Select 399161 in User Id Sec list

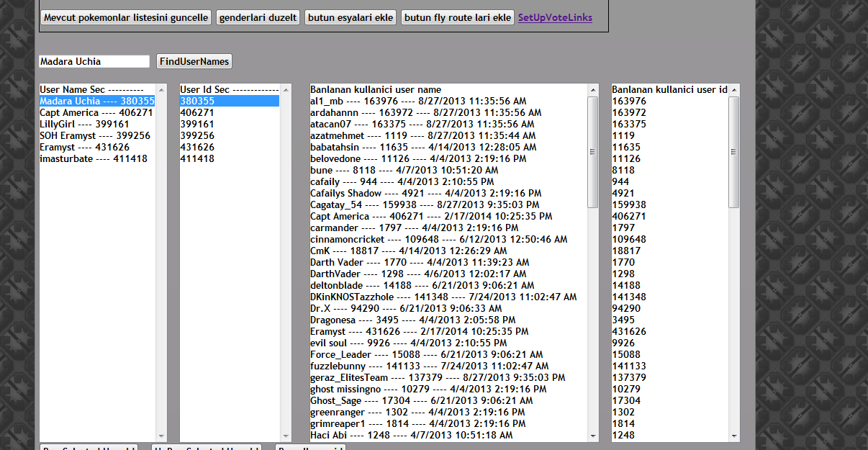coord(197,125)
